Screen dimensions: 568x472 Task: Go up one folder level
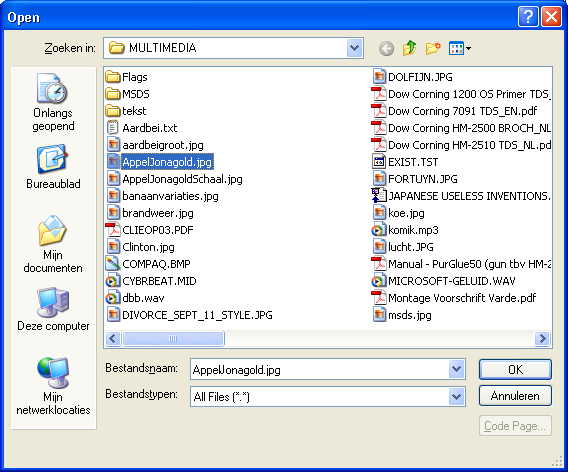point(409,48)
